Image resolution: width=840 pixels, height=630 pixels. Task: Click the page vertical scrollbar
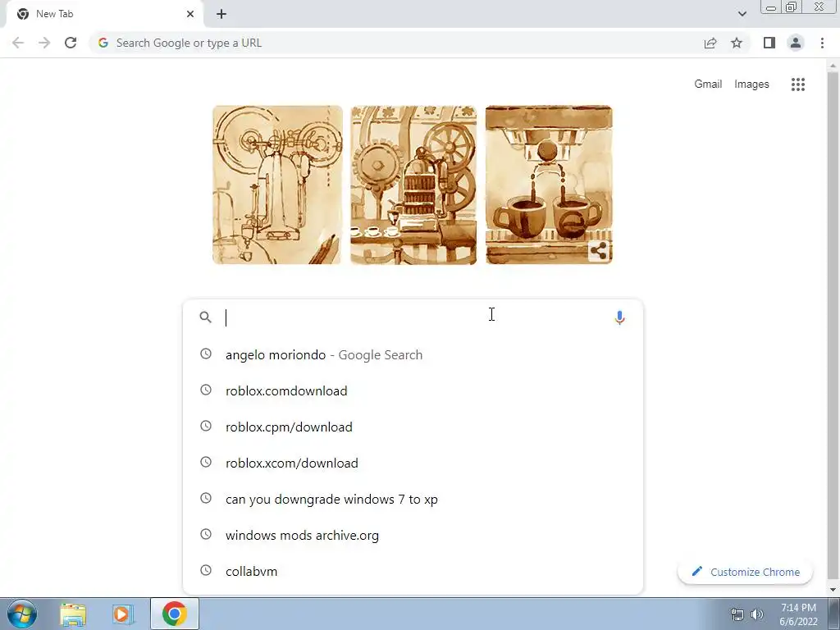click(x=833, y=326)
